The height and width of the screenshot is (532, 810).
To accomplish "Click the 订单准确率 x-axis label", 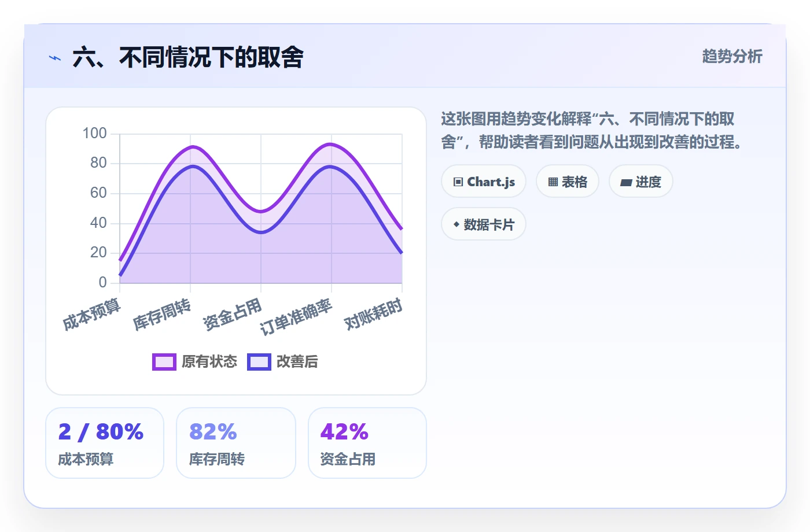I will click(296, 317).
